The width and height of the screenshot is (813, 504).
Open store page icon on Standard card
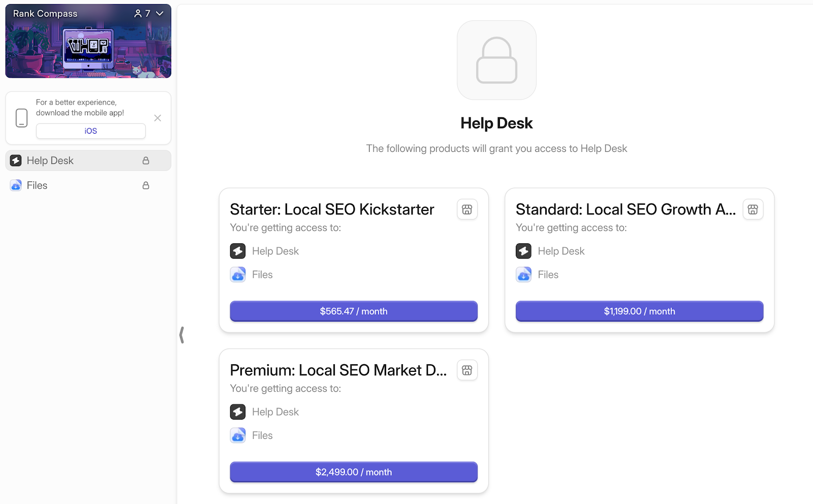tap(753, 209)
